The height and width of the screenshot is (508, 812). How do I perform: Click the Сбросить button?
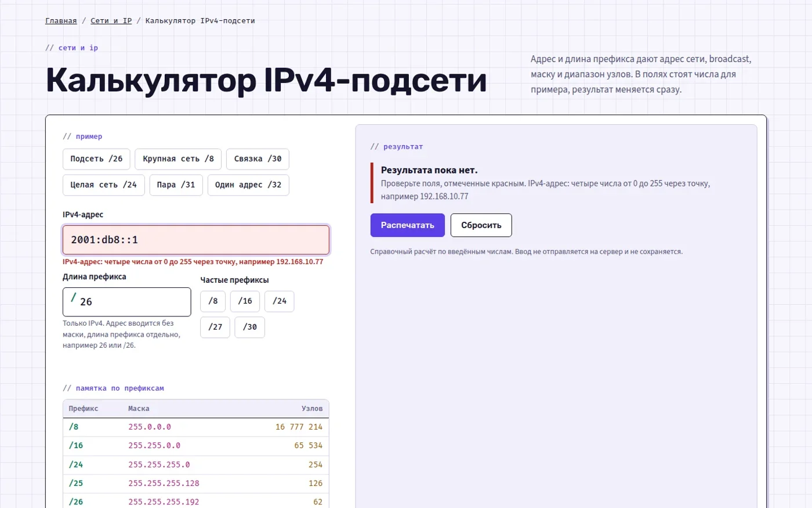pos(481,225)
